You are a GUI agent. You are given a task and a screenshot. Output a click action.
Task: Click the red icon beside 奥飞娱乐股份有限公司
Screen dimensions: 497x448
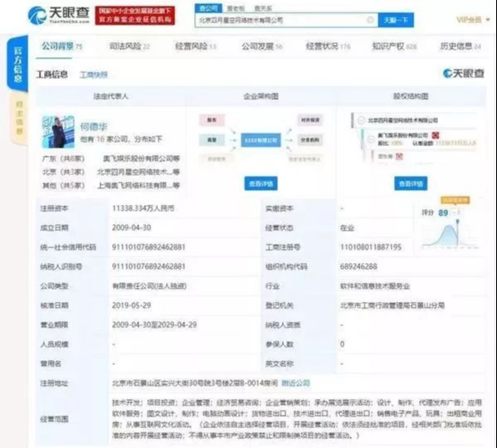(436, 135)
